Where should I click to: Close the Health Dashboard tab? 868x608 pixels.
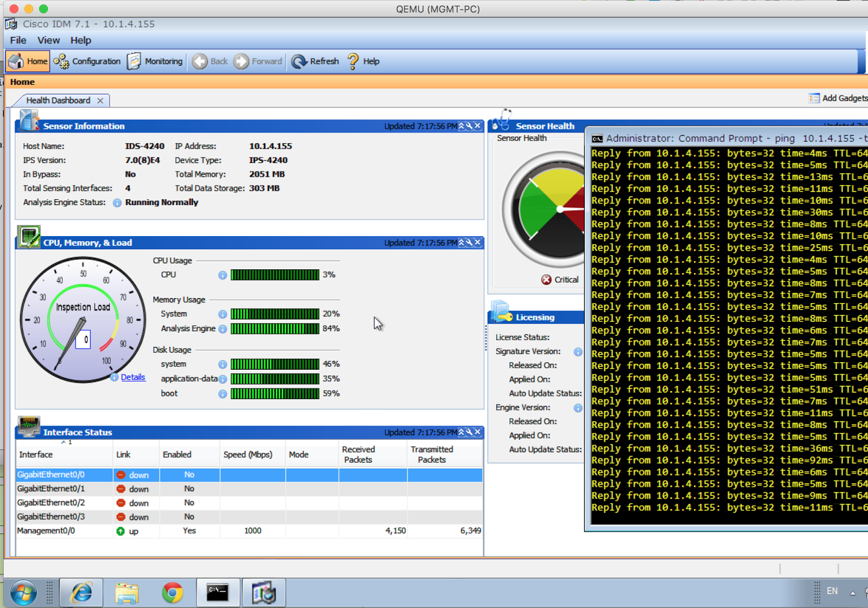[x=100, y=100]
